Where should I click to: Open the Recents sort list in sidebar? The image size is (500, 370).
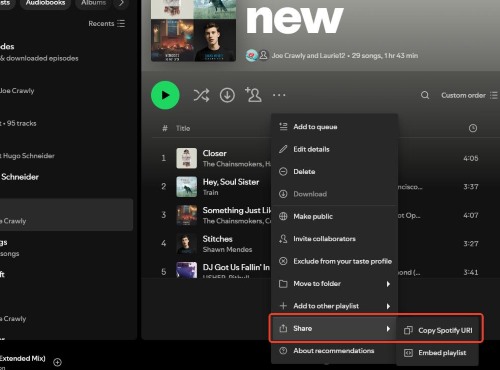107,24
